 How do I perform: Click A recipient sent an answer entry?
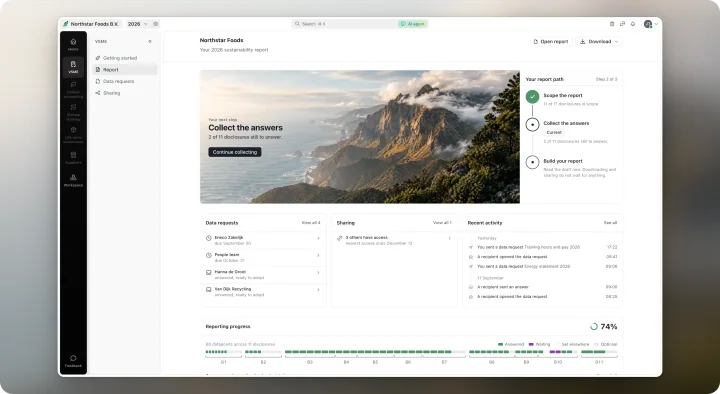[x=503, y=287]
